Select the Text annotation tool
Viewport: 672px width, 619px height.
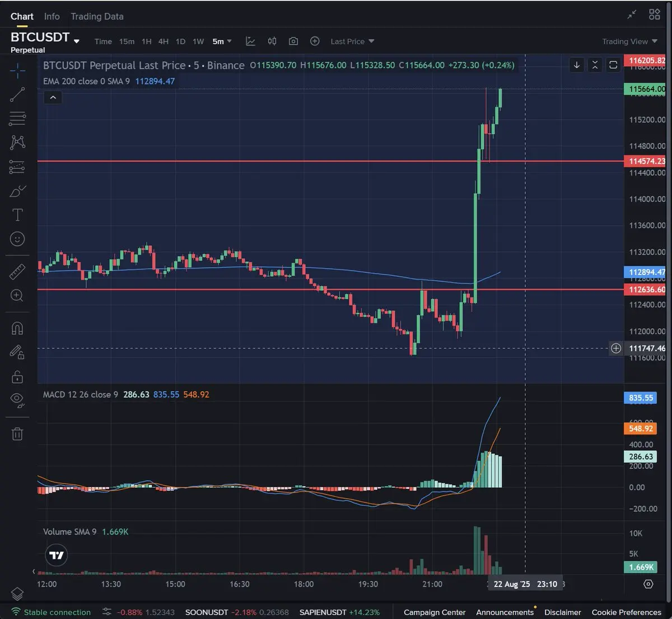point(17,215)
